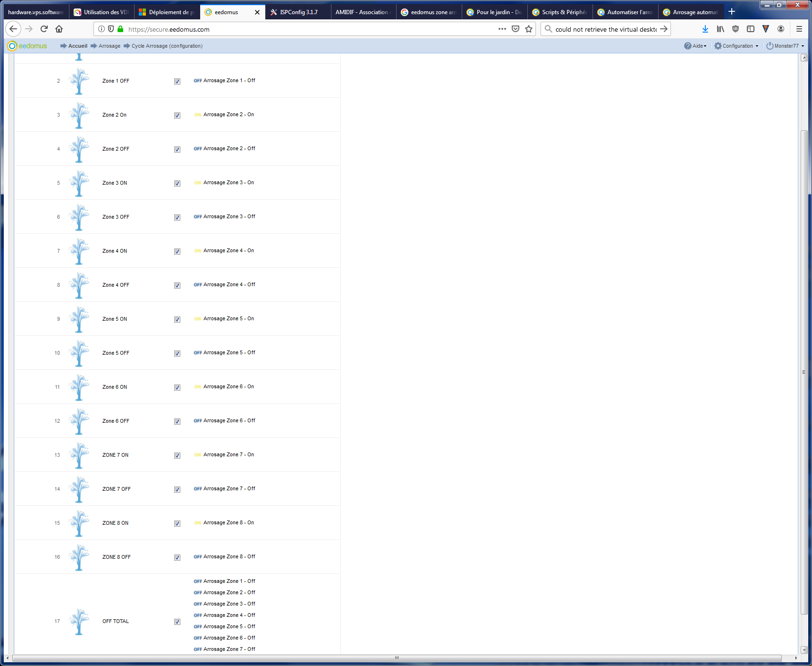Switch to the Arrosage automatique tab
Image resolution: width=812 pixels, height=666 pixels.
691,12
